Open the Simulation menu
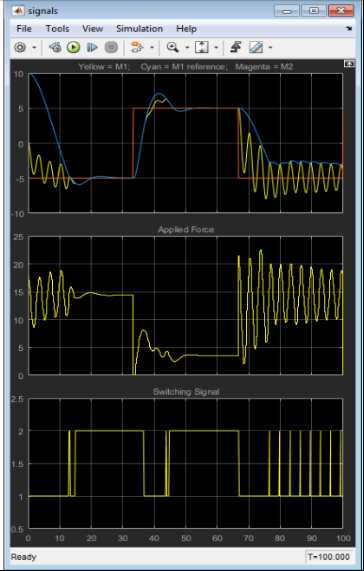The width and height of the screenshot is (364, 571). (139, 28)
